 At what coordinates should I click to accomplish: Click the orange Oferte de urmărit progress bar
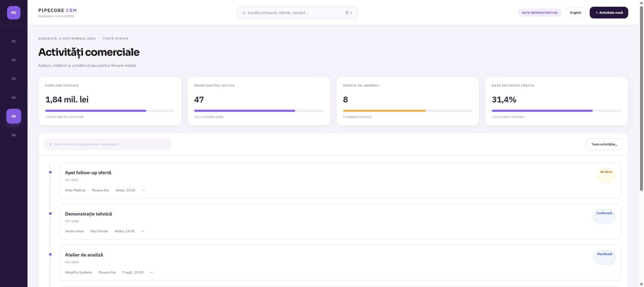tap(407, 111)
